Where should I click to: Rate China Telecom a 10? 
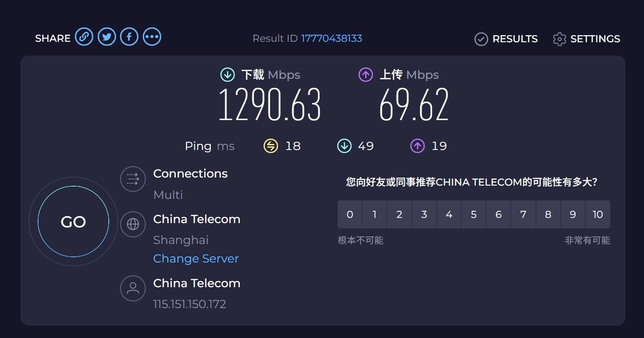(597, 215)
